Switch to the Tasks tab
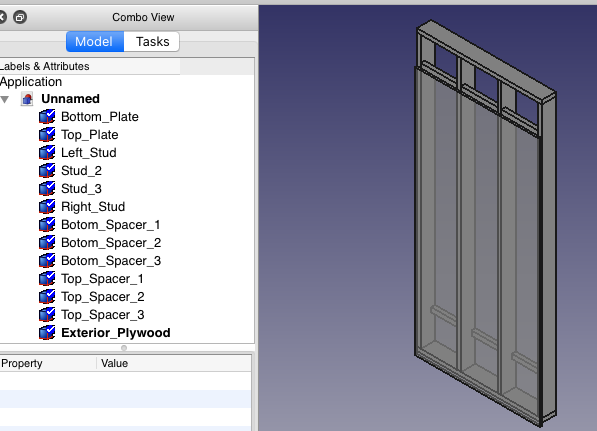597x431 pixels. [x=152, y=42]
